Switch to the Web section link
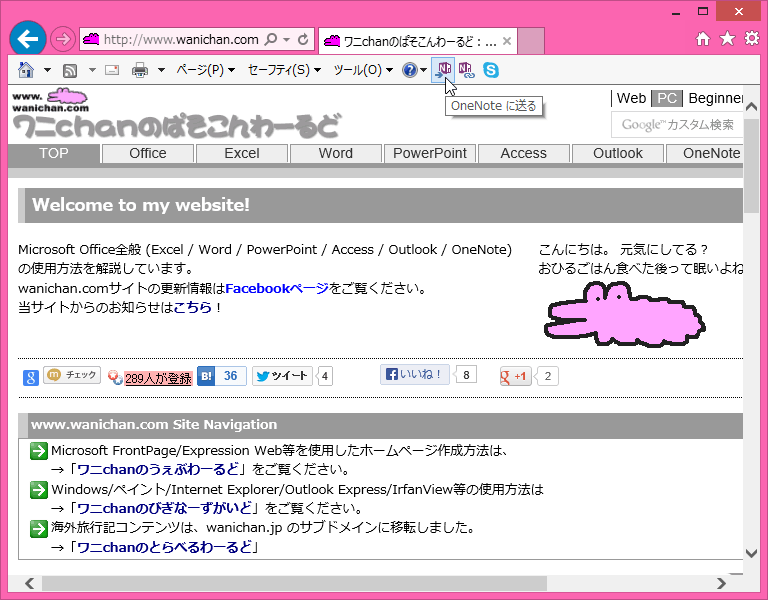The width and height of the screenshot is (768, 600). tap(631, 98)
